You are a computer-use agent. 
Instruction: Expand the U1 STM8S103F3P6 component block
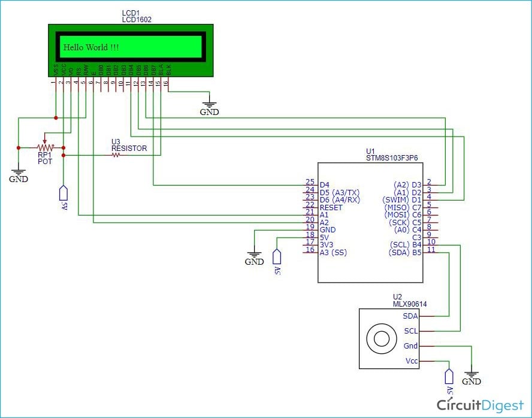pyautogui.click(x=370, y=222)
